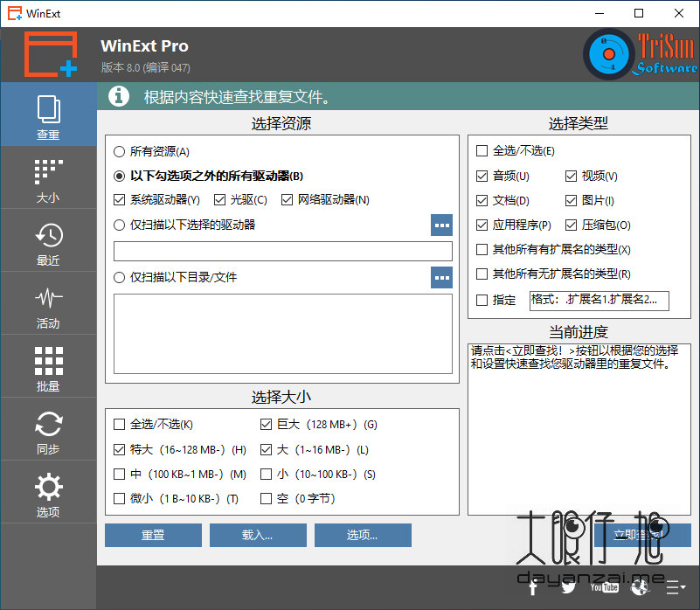Open the 查重 duplicate finder tab
This screenshot has width=700, height=610.
click(48, 114)
